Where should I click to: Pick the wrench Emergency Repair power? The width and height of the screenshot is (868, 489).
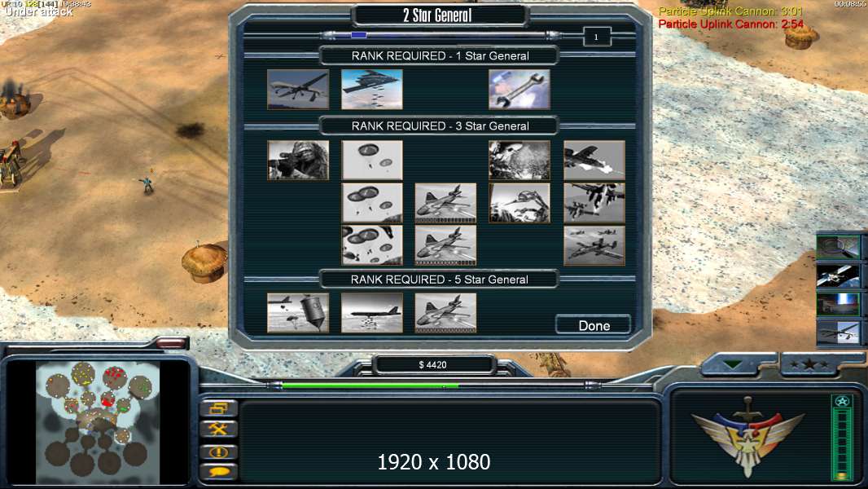pyautogui.click(x=519, y=89)
